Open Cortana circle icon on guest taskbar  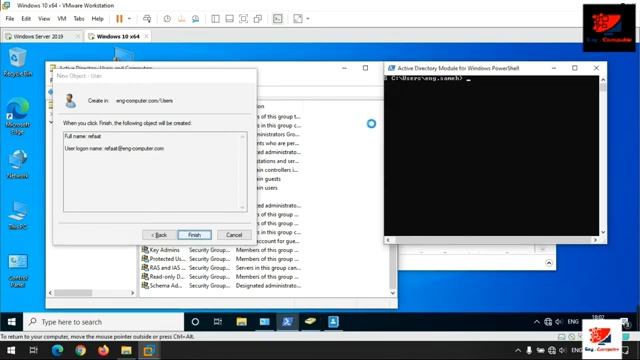pyautogui.click(x=195, y=322)
